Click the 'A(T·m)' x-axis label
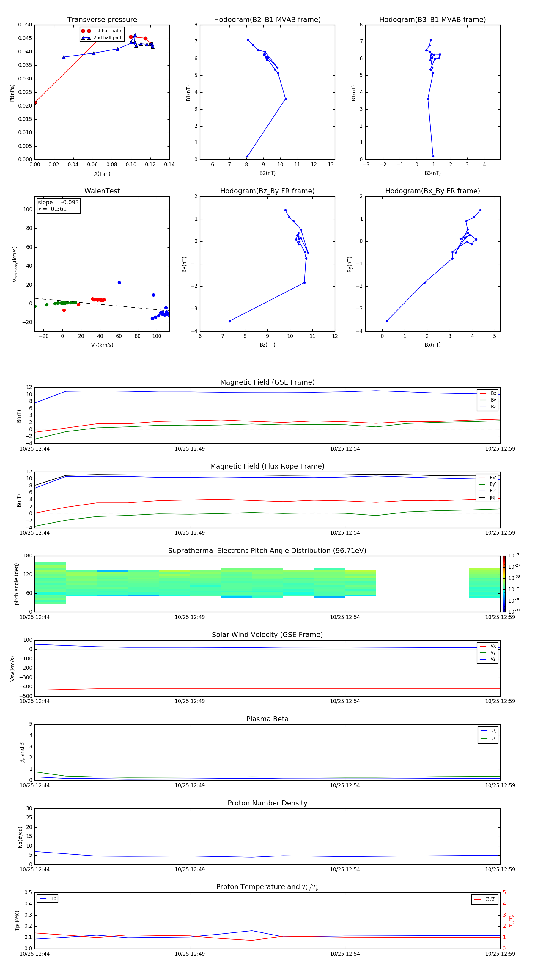The image size is (535, 980). point(102,174)
